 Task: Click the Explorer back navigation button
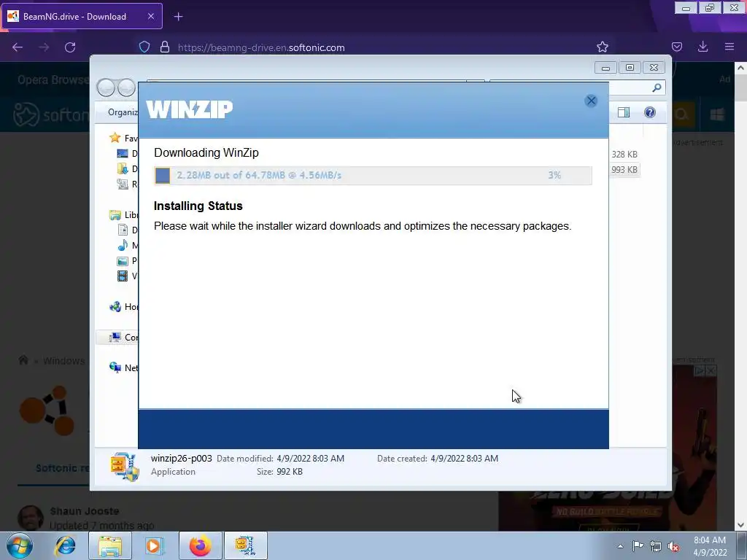tap(105, 87)
